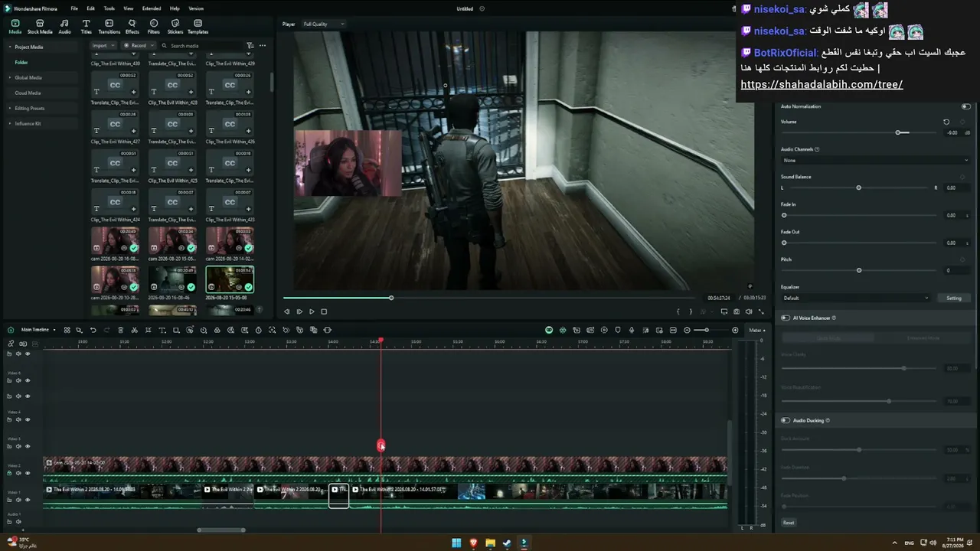This screenshot has width=980, height=551.
Task: Click the Reset button in audio panel
Action: click(x=789, y=523)
